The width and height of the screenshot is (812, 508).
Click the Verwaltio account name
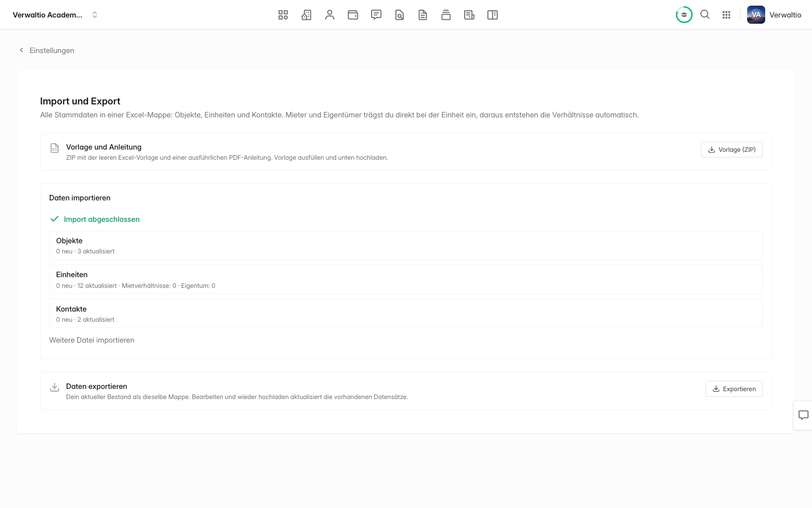point(785,15)
